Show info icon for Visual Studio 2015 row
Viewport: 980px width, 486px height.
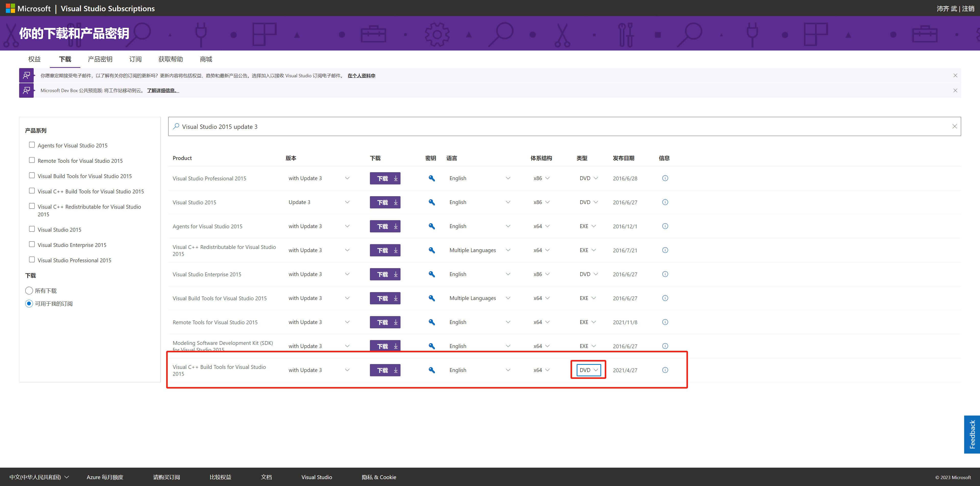point(665,202)
